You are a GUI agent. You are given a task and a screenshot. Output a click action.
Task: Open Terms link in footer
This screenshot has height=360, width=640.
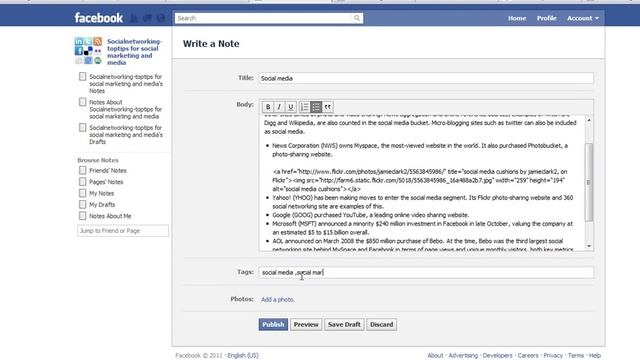(x=576, y=356)
